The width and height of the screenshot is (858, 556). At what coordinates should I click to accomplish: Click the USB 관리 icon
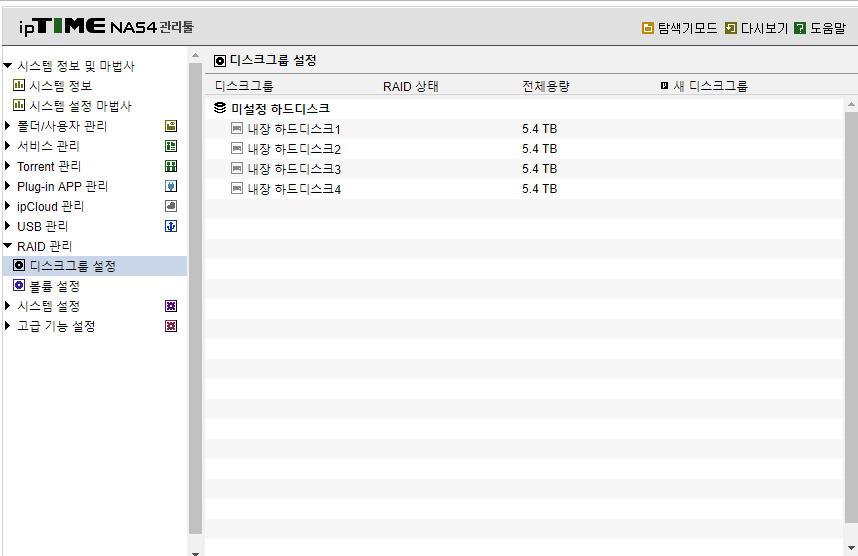click(x=171, y=227)
